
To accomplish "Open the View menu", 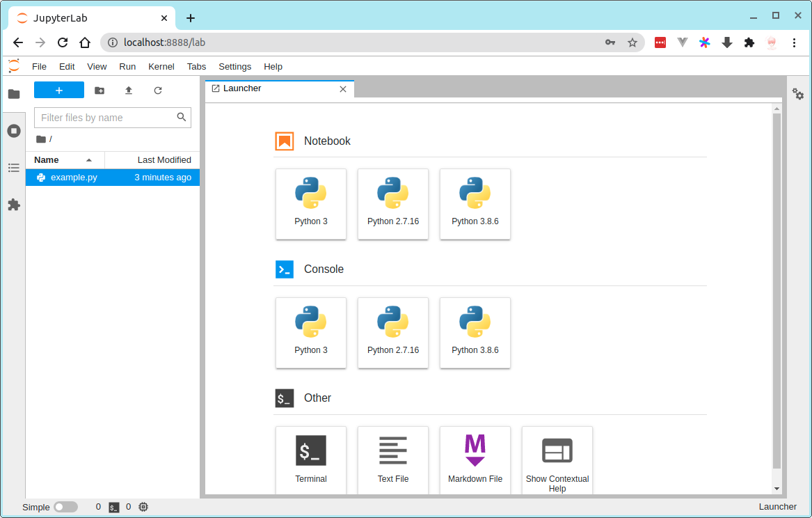I will coord(97,66).
